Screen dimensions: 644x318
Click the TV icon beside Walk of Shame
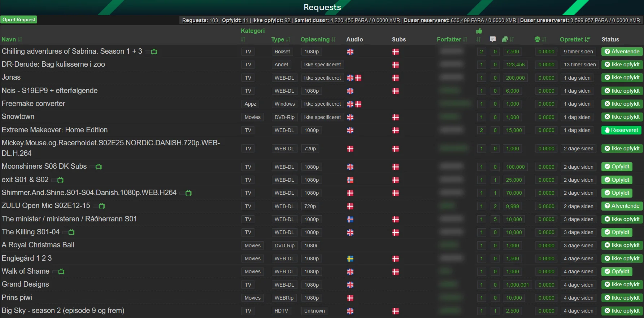click(61, 271)
